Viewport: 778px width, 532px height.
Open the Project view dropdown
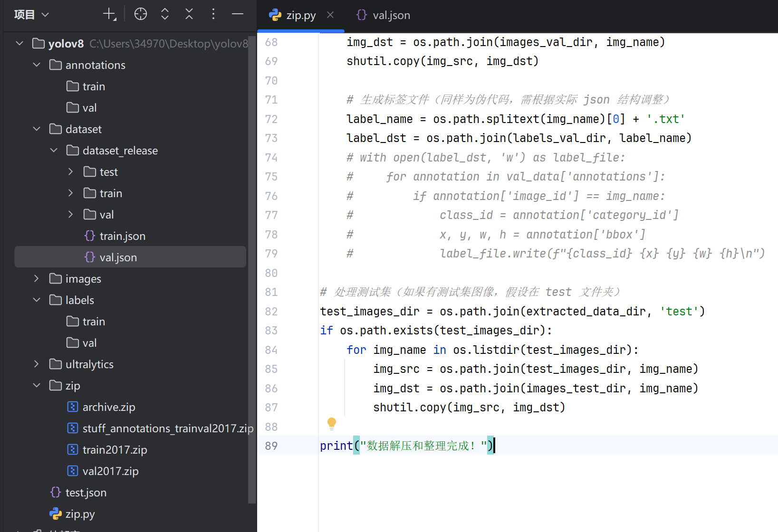point(31,15)
